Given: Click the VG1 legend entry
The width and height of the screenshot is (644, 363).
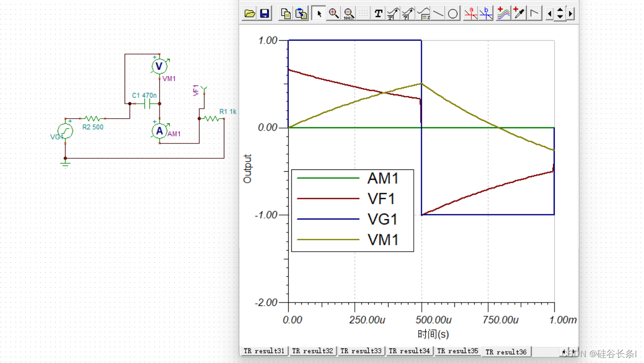Looking at the screenshot, I should pos(383,219).
